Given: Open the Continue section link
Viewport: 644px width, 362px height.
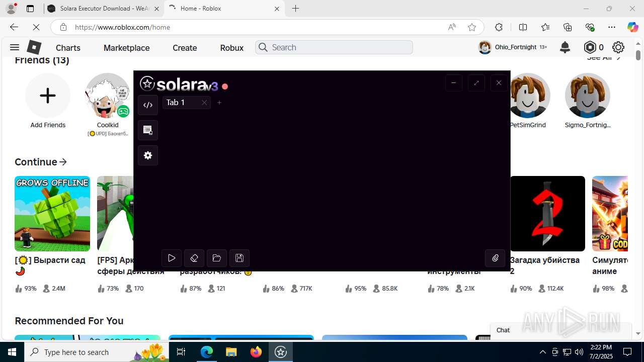Looking at the screenshot, I should (x=41, y=162).
